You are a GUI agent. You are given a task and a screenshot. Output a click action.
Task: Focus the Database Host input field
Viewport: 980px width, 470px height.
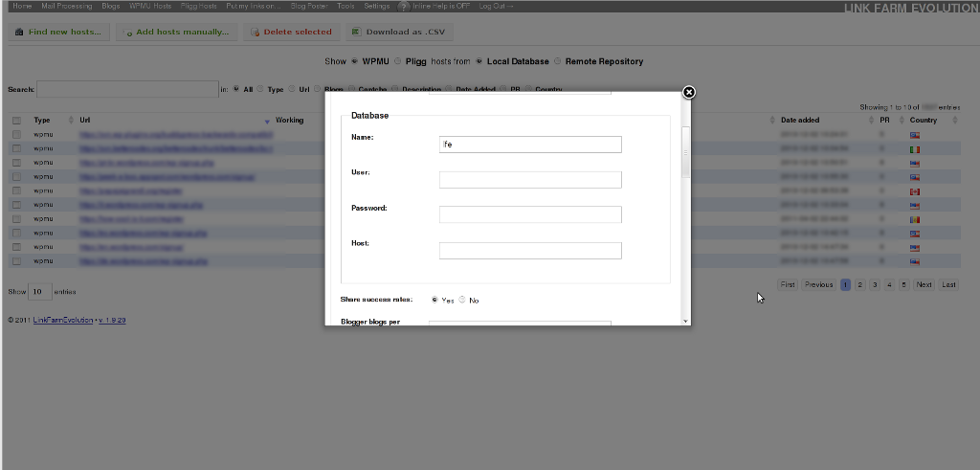[x=530, y=251]
